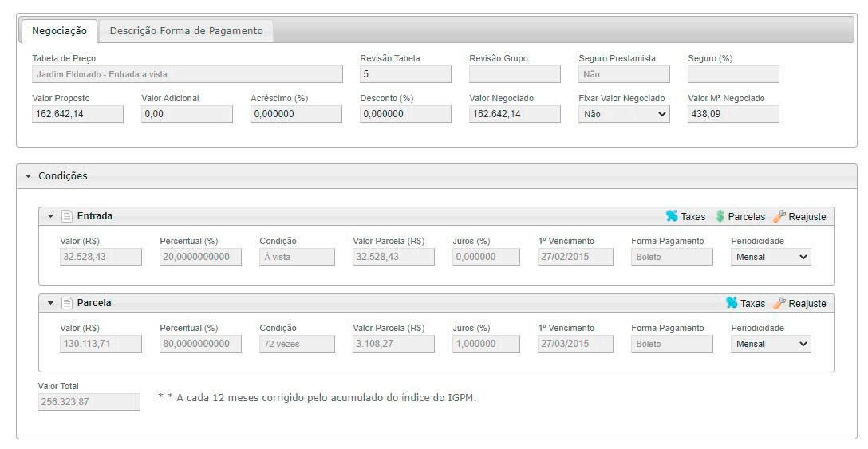Open Reajuste in the Parcela section

coord(799,303)
